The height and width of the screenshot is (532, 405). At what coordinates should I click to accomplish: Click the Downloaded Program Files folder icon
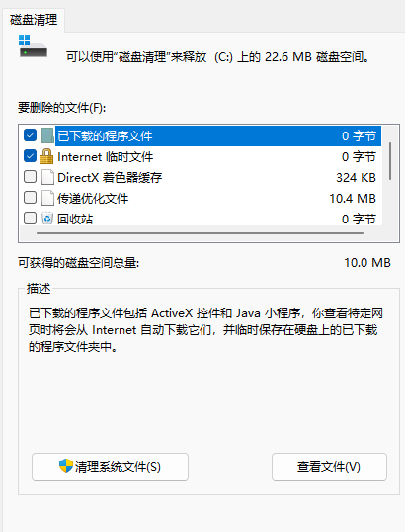pyautogui.click(x=47, y=135)
